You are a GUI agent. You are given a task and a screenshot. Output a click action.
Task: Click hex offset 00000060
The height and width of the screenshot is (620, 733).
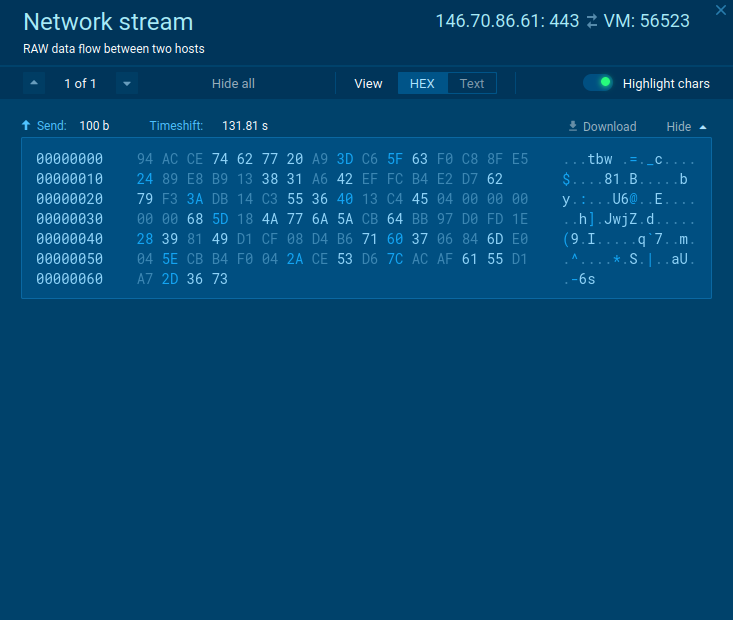[69, 279]
